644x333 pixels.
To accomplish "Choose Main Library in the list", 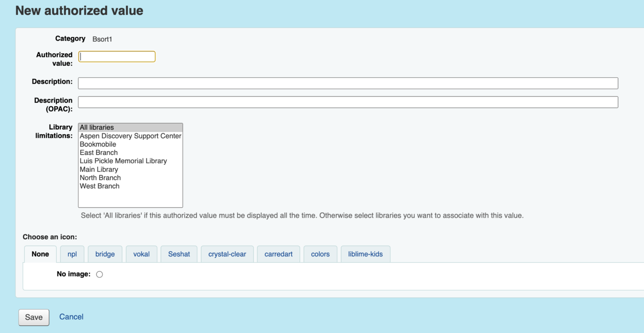I will (99, 170).
